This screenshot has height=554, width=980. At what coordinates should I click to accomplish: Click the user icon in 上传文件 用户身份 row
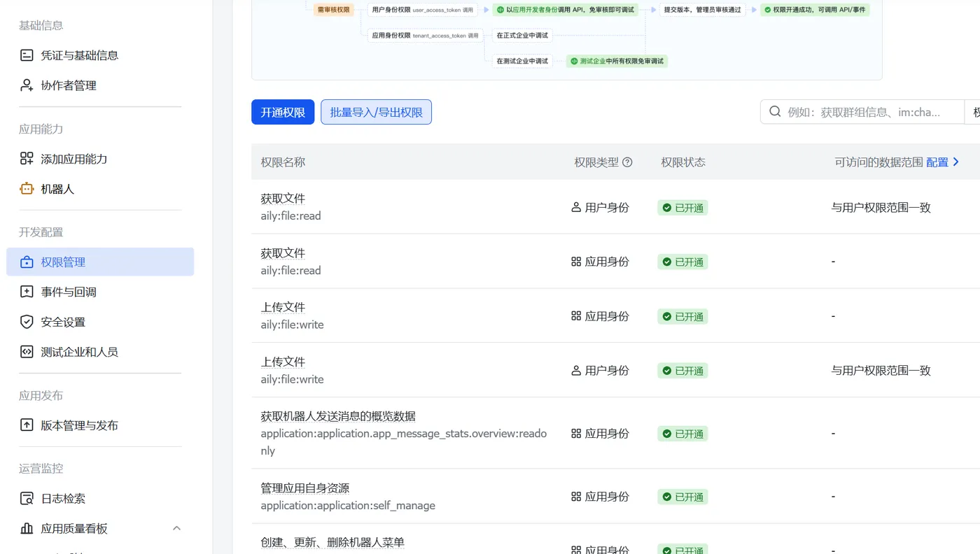pos(576,371)
